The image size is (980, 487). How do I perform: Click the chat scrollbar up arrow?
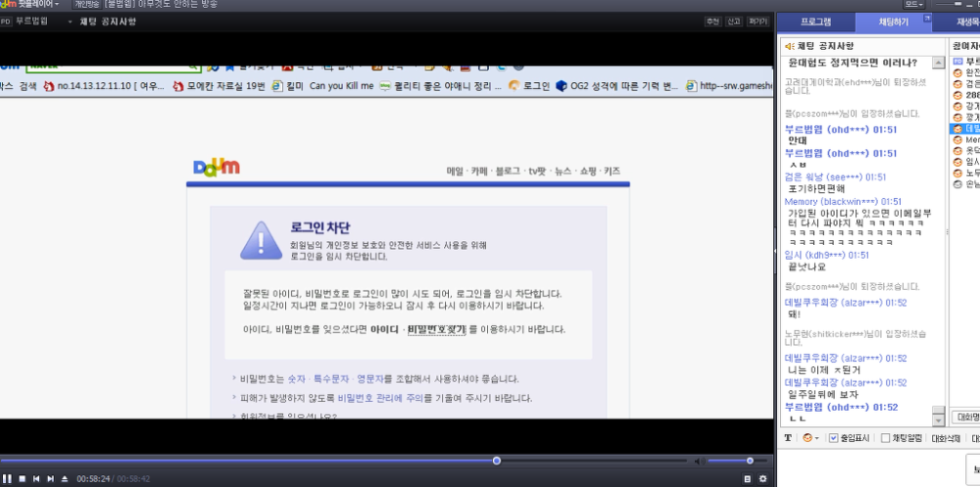(938, 63)
